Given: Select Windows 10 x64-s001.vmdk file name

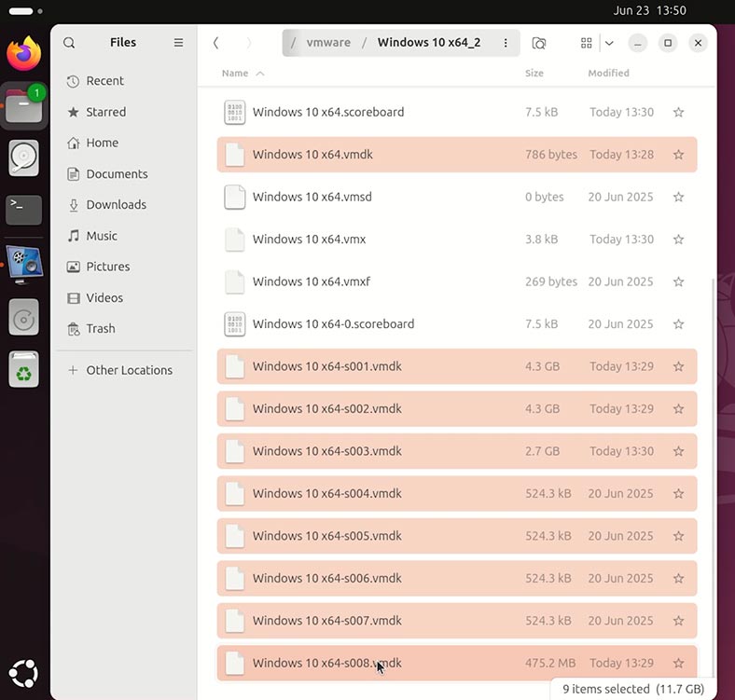Looking at the screenshot, I should pyautogui.click(x=327, y=366).
